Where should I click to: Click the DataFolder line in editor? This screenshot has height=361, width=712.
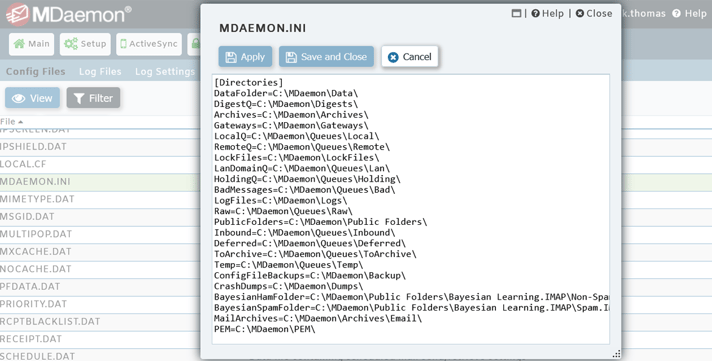(286, 93)
